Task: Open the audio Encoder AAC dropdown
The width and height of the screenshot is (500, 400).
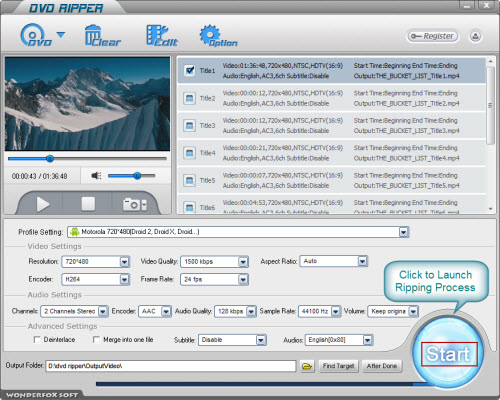Action: click(166, 311)
